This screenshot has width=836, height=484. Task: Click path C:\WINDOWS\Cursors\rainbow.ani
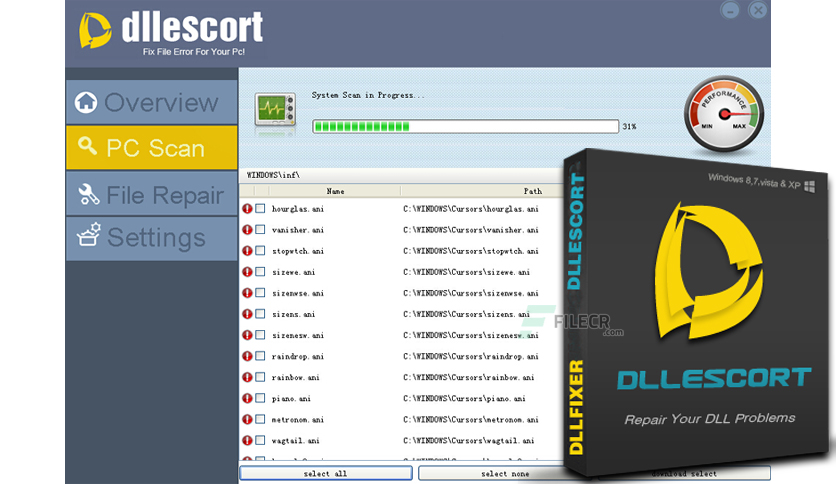tap(469, 377)
